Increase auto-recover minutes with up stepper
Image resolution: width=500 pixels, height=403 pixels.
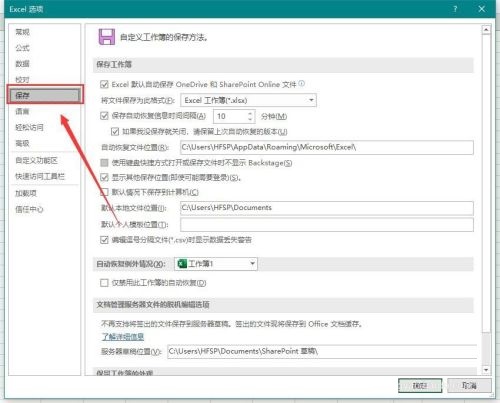click(250, 113)
